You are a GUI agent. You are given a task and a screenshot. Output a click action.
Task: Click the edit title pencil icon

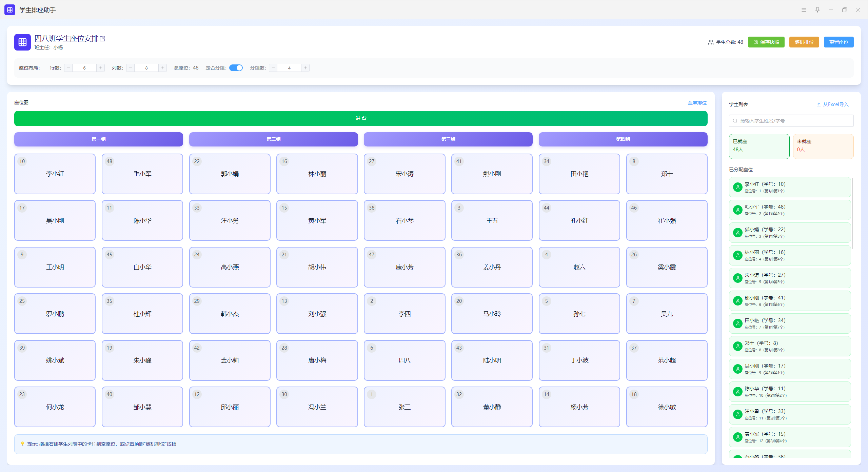(x=103, y=39)
